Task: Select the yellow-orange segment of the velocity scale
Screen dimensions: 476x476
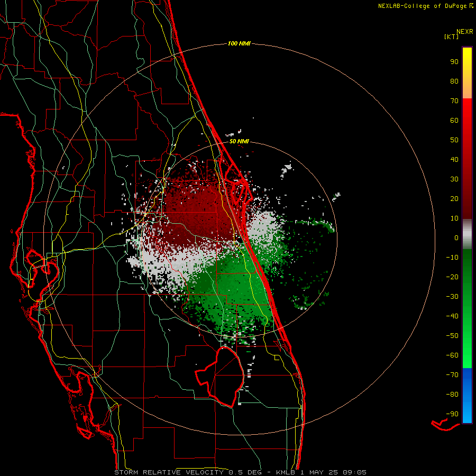Action: pyautogui.click(x=467, y=73)
